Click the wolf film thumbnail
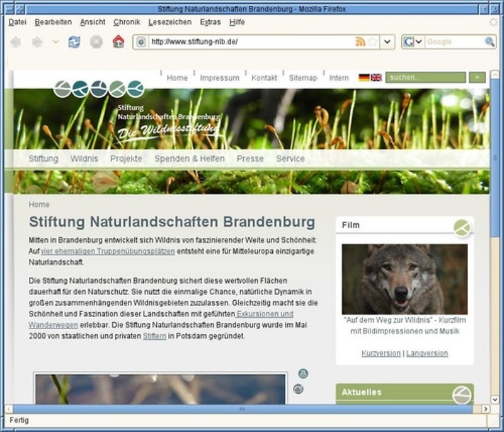The image size is (504, 432). click(x=404, y=279)
